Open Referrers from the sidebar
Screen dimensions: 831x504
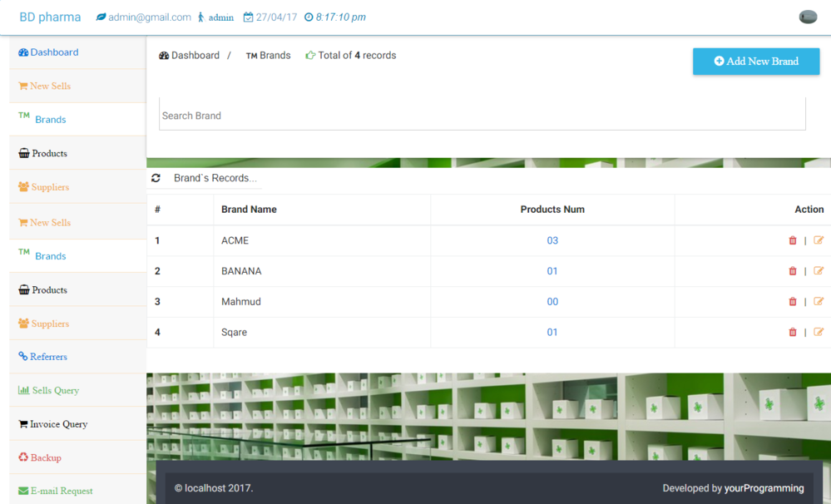coord(48,357)
